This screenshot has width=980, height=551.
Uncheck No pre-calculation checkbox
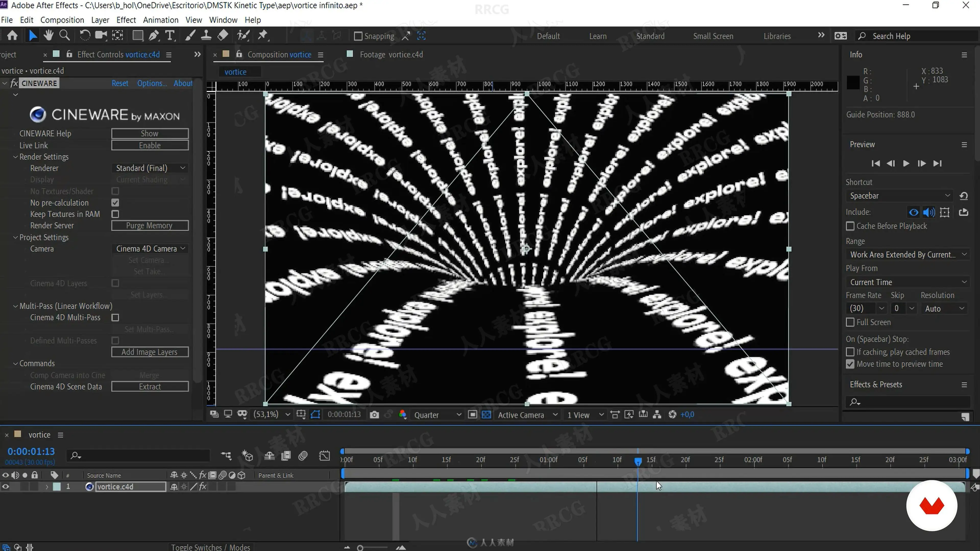(115, 203)
